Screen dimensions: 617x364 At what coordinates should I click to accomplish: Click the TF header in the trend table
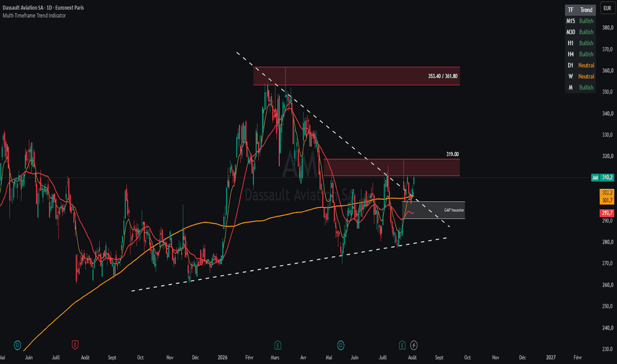tap(571, 10)
